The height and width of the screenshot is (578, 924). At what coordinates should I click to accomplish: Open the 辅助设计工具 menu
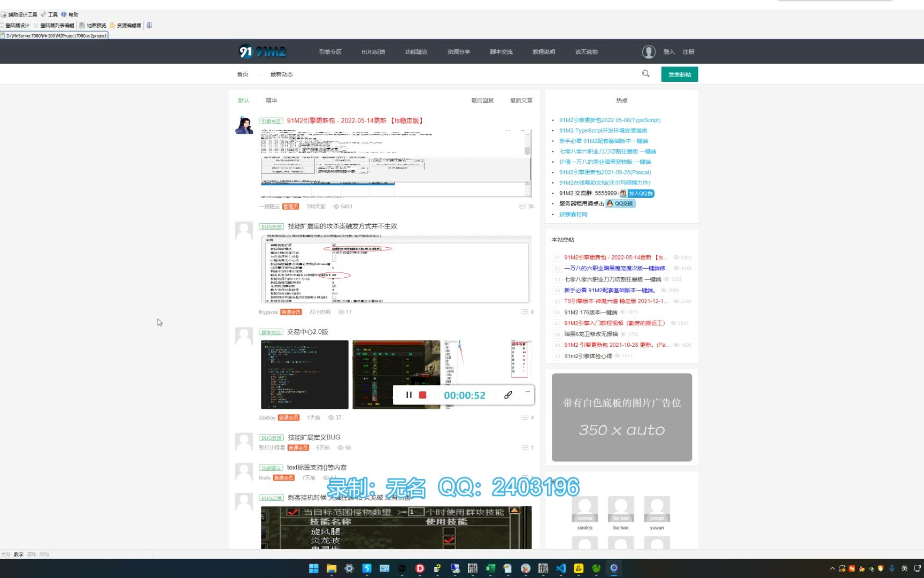(x=19, y=14)
